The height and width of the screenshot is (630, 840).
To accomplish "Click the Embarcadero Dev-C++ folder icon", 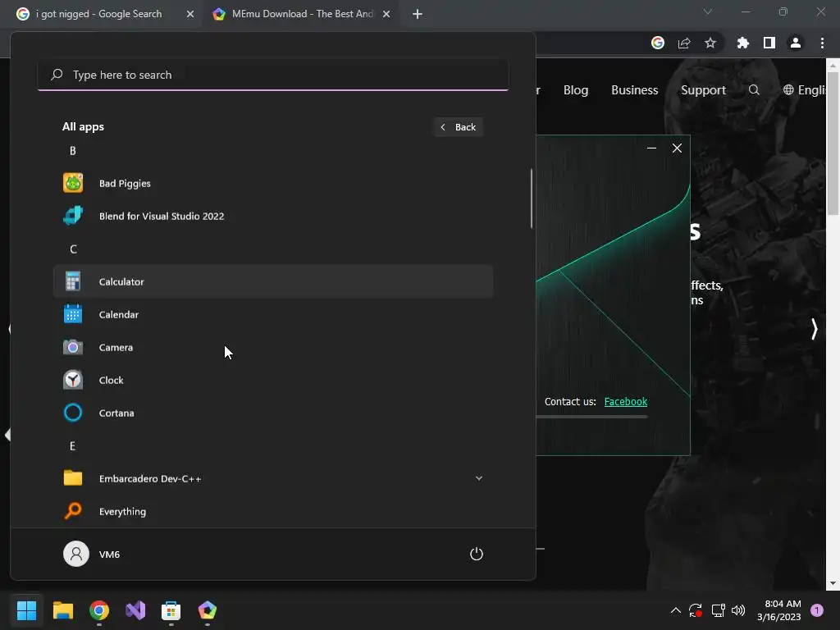I will point(73,478).
